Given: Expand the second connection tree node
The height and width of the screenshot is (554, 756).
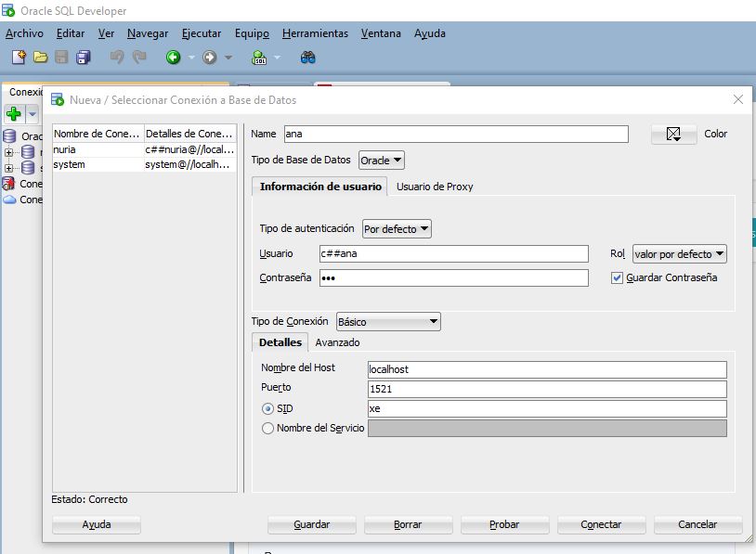Looking at the screenshot, I should [x=8, y=168].
